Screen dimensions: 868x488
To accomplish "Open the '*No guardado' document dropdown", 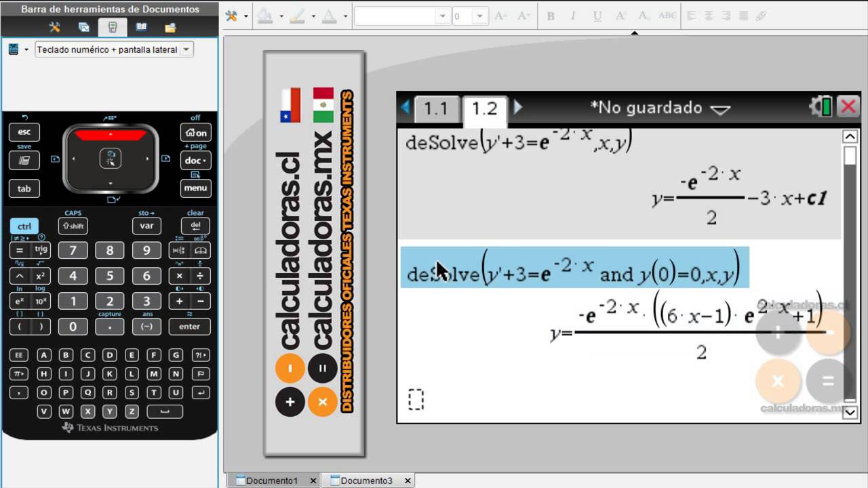I will tap(660, 108).
